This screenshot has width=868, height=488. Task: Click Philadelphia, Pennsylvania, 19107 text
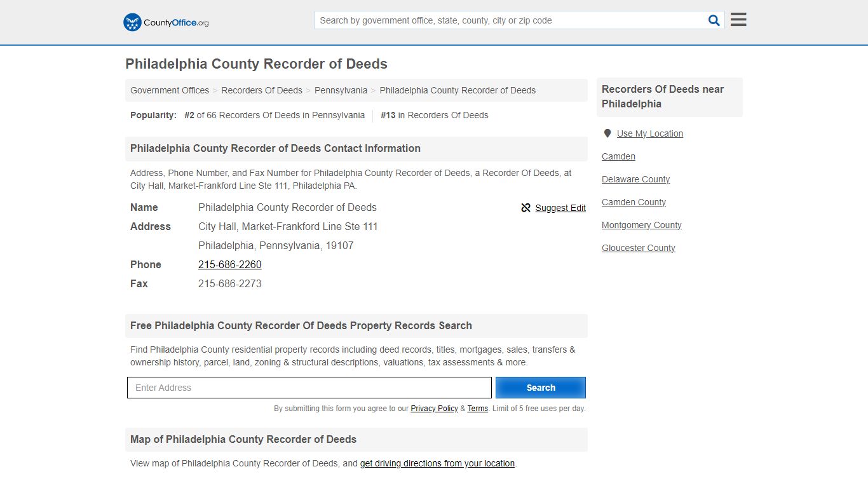point(276,245)
